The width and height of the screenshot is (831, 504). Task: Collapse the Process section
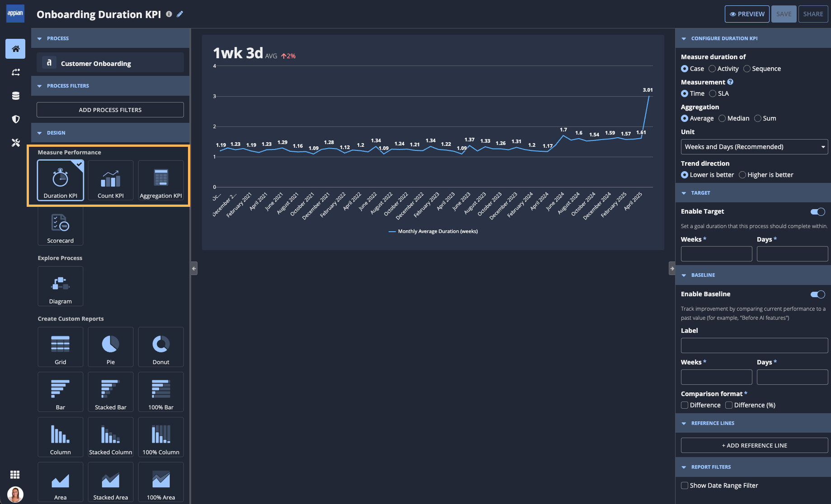39,38
